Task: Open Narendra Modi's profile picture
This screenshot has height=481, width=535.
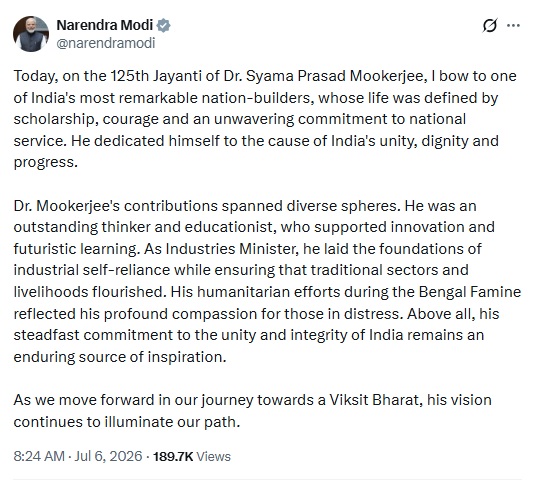Action: pyautogui.click(x=31, y=34)
